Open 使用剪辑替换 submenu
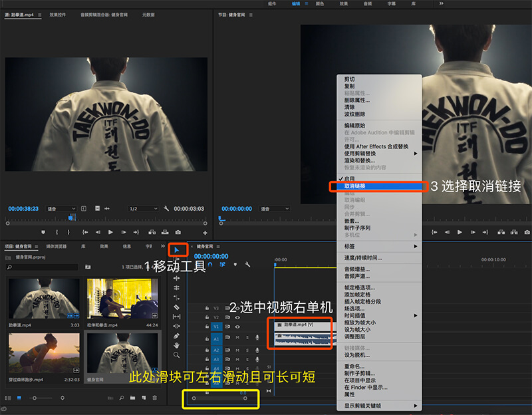This screenshot has width=532, height=415. click(x=379, y=154)
